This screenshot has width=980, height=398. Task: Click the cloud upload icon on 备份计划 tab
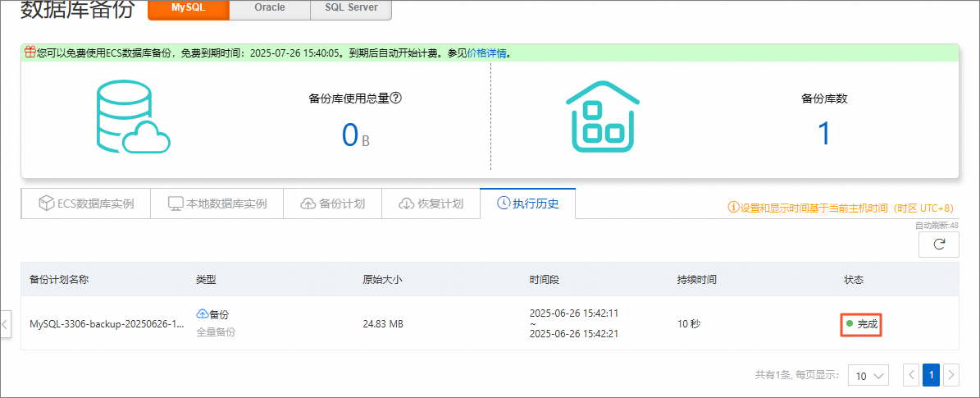coord(308,204)
